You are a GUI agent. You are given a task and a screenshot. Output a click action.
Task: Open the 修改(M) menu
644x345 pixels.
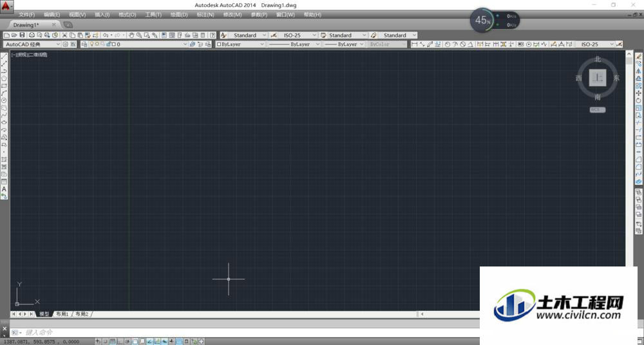click(232, 15)
